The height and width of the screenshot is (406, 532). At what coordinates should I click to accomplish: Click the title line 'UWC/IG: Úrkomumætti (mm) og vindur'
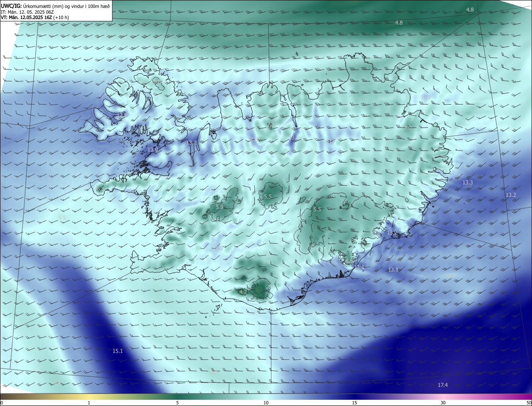point(55,5)
